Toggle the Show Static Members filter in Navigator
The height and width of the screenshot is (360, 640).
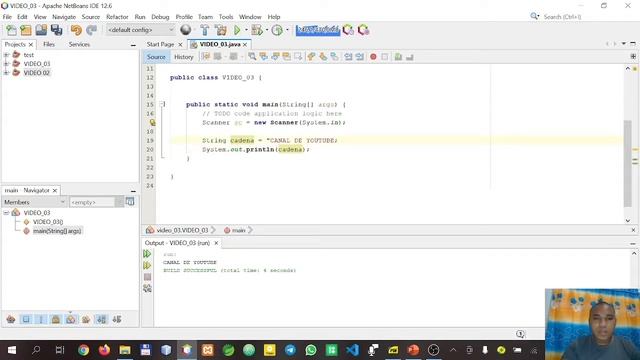[41, 319]
